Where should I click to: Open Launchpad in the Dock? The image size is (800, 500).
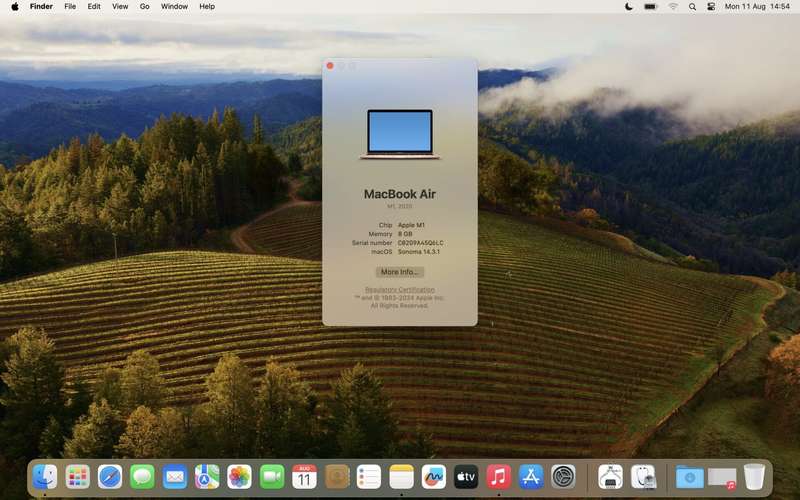click(78, 477)
